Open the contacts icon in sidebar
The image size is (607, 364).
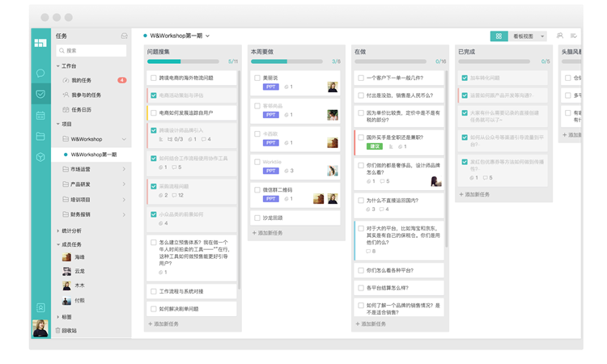[x=40, y=307]
